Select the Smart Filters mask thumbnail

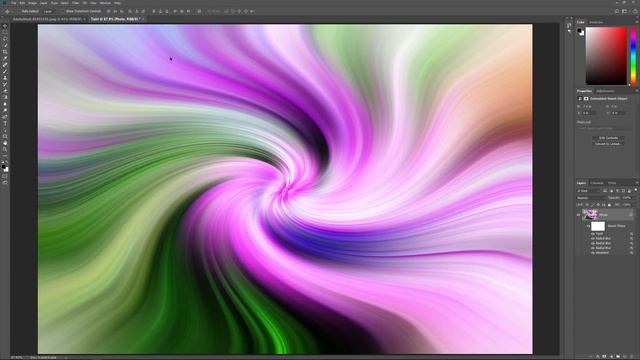coord(598,226)
